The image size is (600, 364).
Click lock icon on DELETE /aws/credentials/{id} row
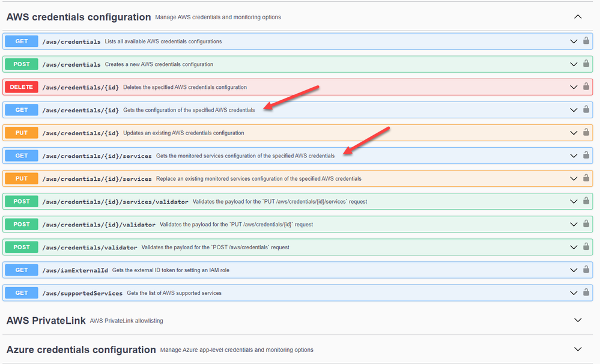(x=586, y=87)
